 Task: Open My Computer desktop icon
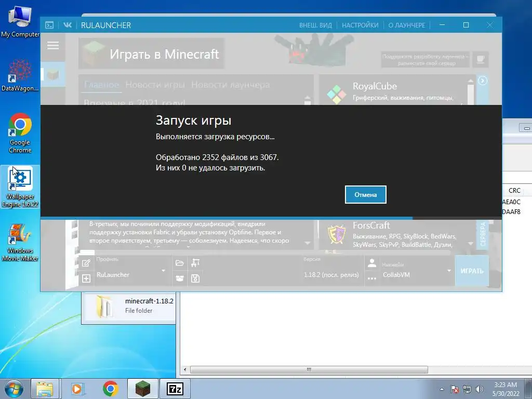pyautogui.click(x=20, y=21)
